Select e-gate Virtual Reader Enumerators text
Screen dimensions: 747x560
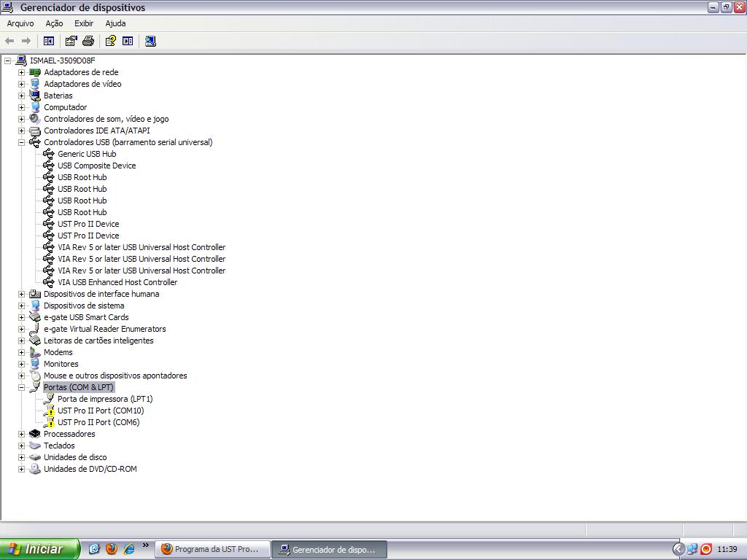click(105, 329)
